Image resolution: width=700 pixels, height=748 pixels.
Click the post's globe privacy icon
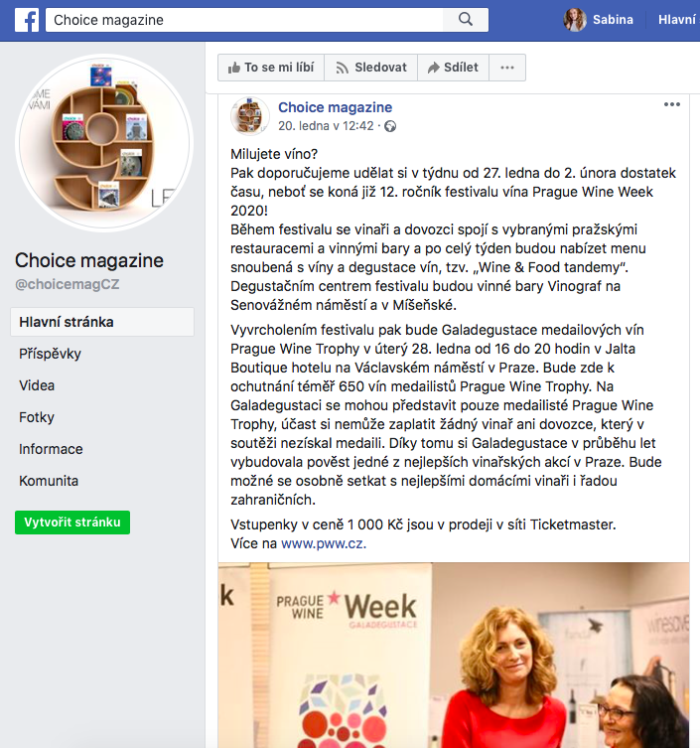(390, 126)
